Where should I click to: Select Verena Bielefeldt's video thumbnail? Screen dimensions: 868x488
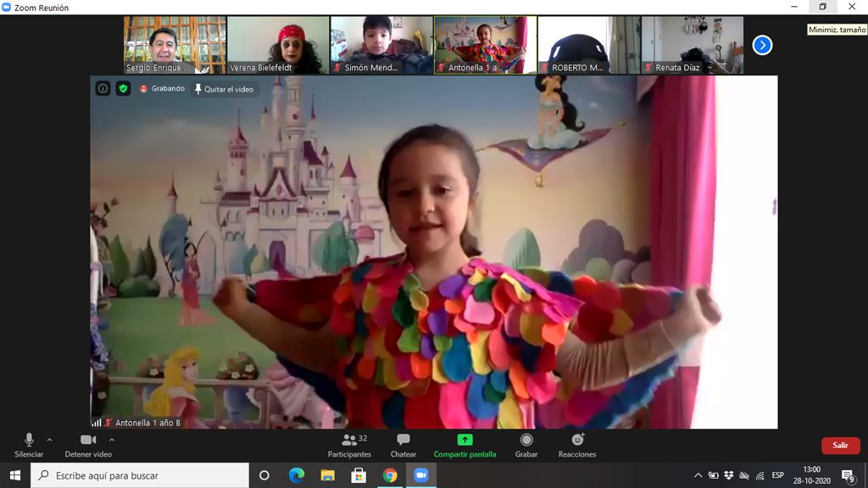pos(278,45)
